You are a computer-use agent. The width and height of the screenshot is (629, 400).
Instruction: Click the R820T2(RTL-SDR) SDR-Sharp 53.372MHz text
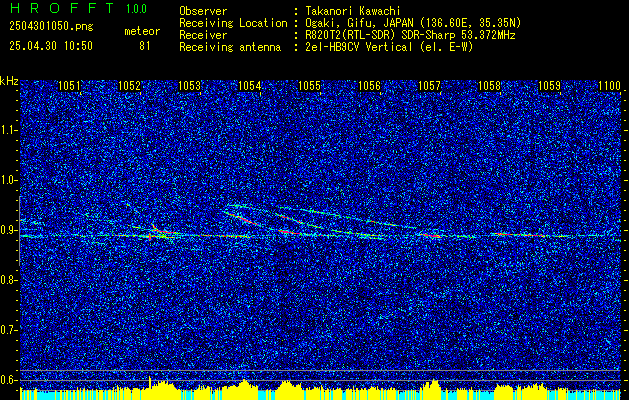pos(410,35)
